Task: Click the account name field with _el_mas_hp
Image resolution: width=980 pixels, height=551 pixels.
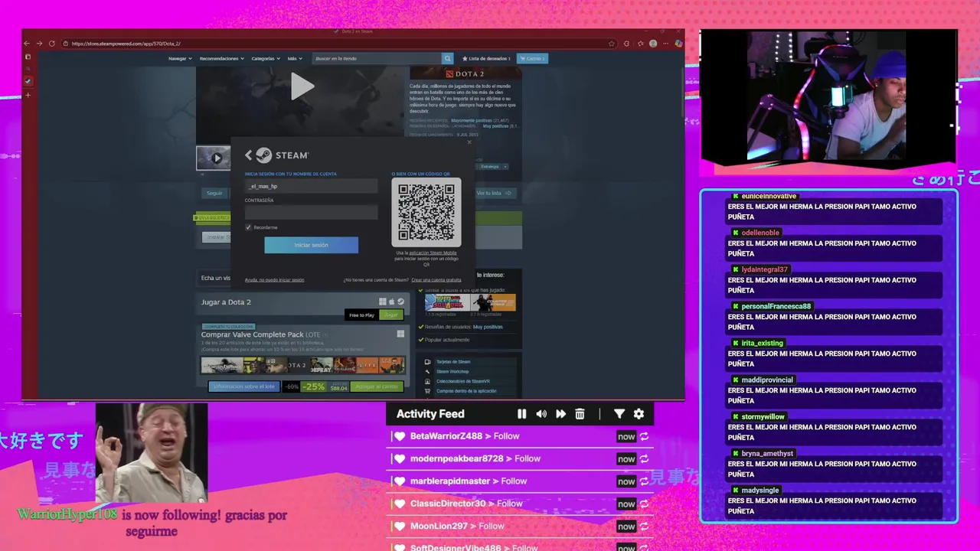Action: [x=311, y=186]
